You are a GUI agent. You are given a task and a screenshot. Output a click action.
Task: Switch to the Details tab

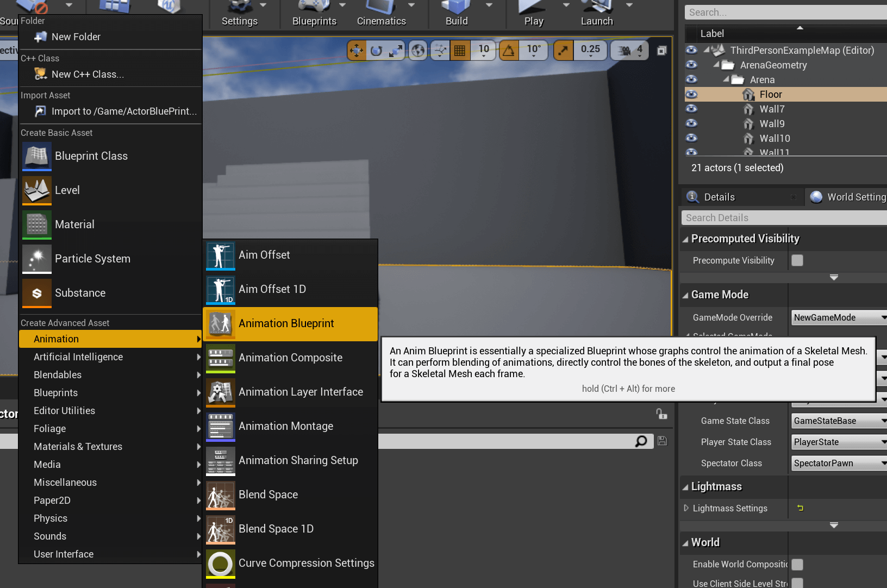point(741,197)
